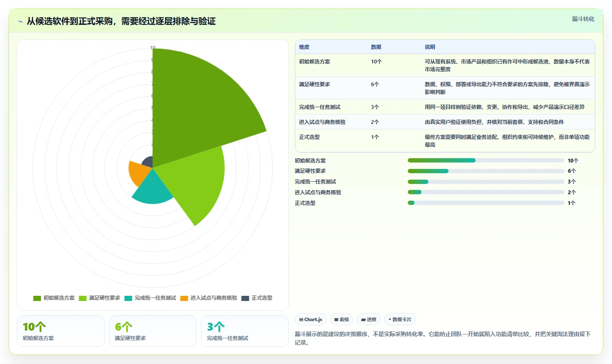Click the 初始候选方案 progress bar
The image size is (612, 364).
(486, 160)
